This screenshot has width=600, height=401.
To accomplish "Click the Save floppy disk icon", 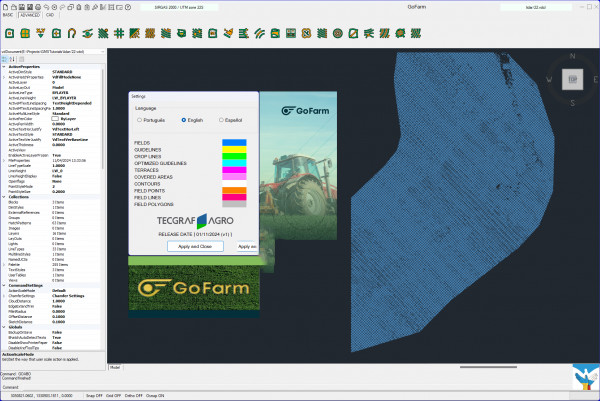I will tap(21, 7).
